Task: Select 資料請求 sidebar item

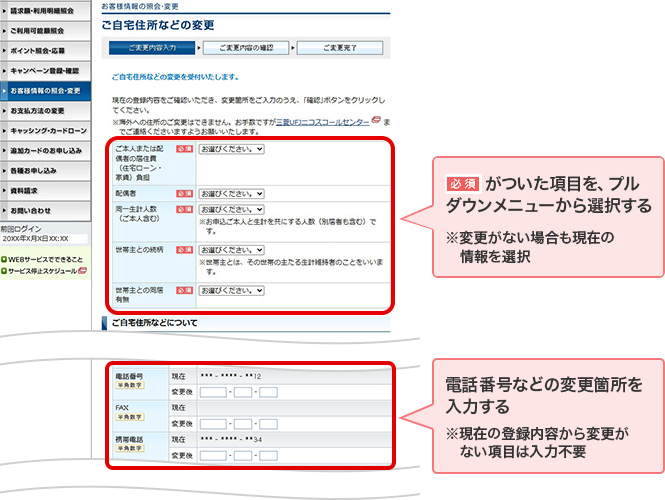Action: tap(45, 191)
